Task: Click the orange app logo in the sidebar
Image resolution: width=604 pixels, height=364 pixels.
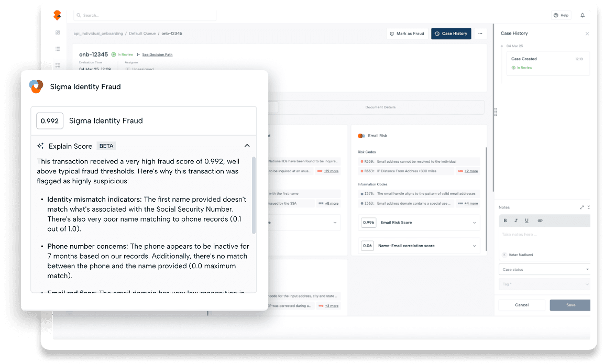Action: (x=57, y=15)
